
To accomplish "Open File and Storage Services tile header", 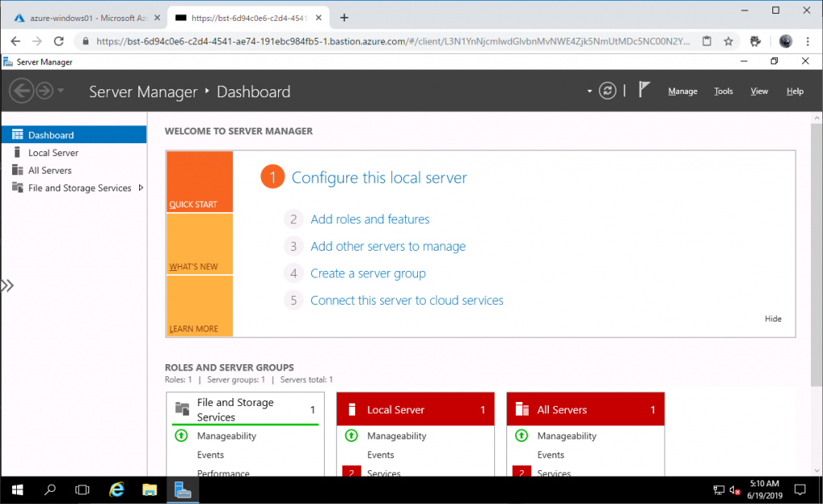I will pyautogui.click(x=245, y=409).
